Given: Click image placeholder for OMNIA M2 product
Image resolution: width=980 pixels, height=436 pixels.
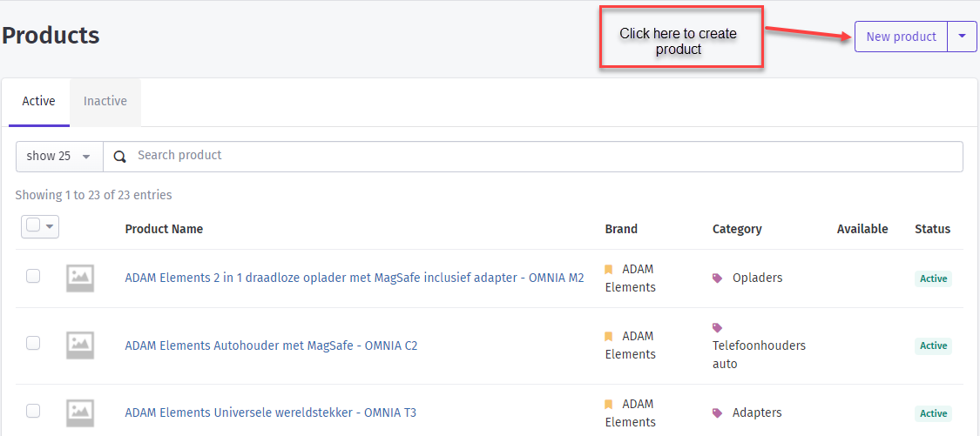Looking at the screenshot, I should (x=80, y=278).
